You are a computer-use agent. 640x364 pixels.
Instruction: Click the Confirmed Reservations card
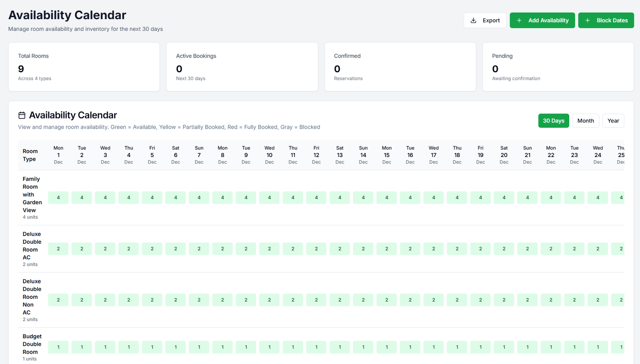400,67
